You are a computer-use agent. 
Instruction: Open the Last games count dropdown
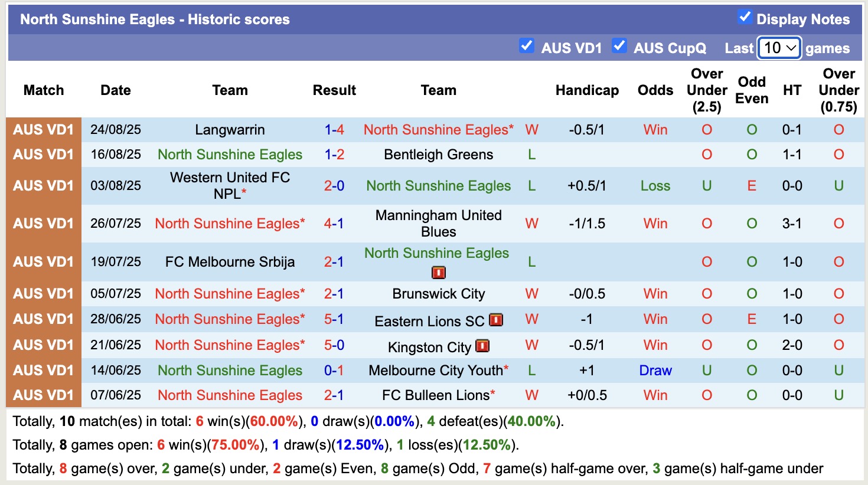pyautogui.click(x=779, y=48)
